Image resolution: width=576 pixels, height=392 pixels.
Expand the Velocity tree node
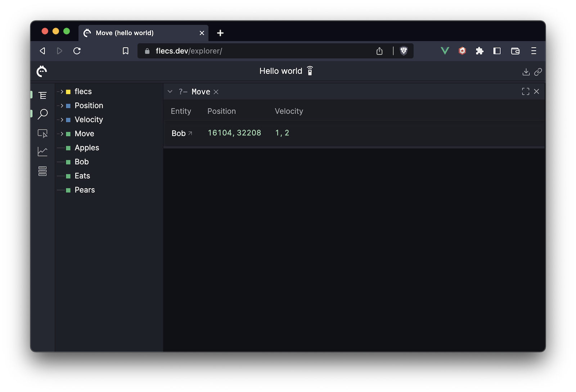(62, 120)
